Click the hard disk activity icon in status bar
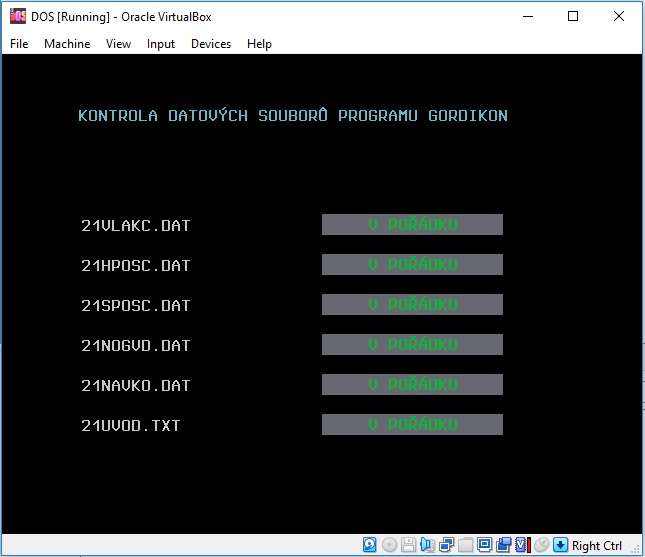 (370, 545)
